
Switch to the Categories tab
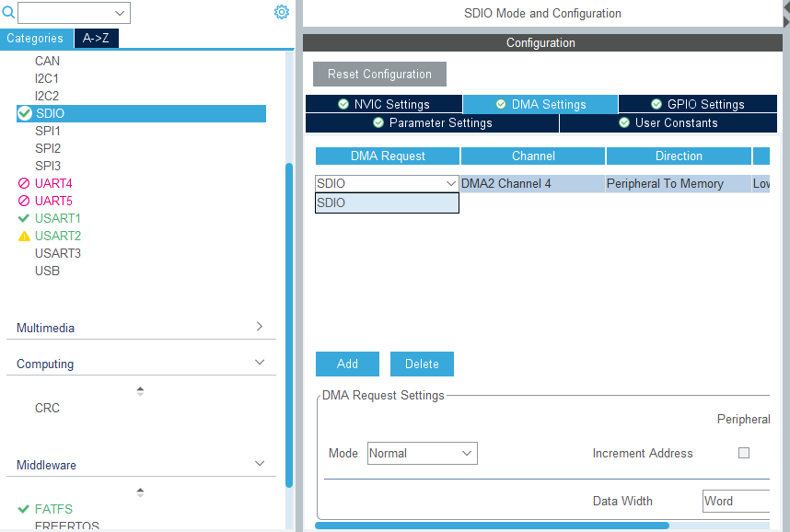pos(35,39)
